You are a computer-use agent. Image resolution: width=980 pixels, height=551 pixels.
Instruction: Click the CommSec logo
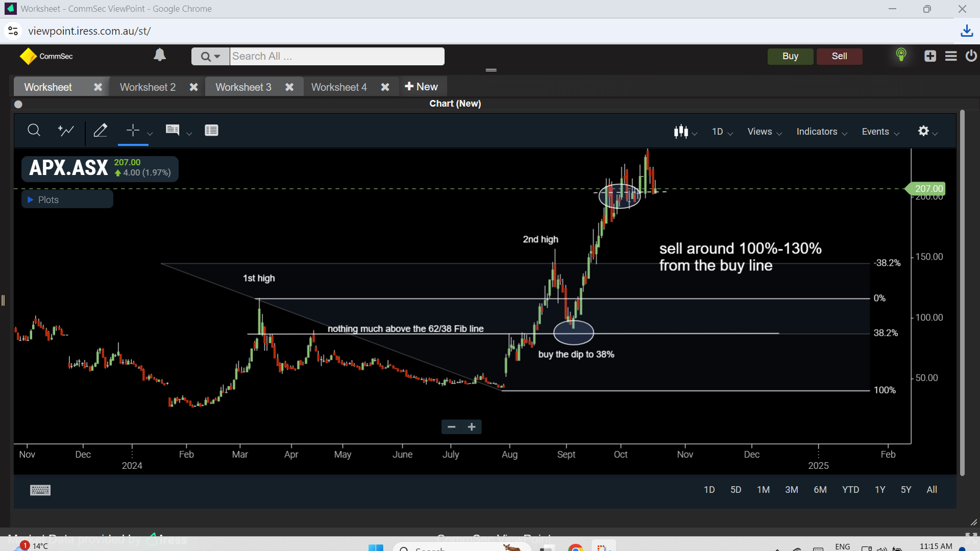46,56
